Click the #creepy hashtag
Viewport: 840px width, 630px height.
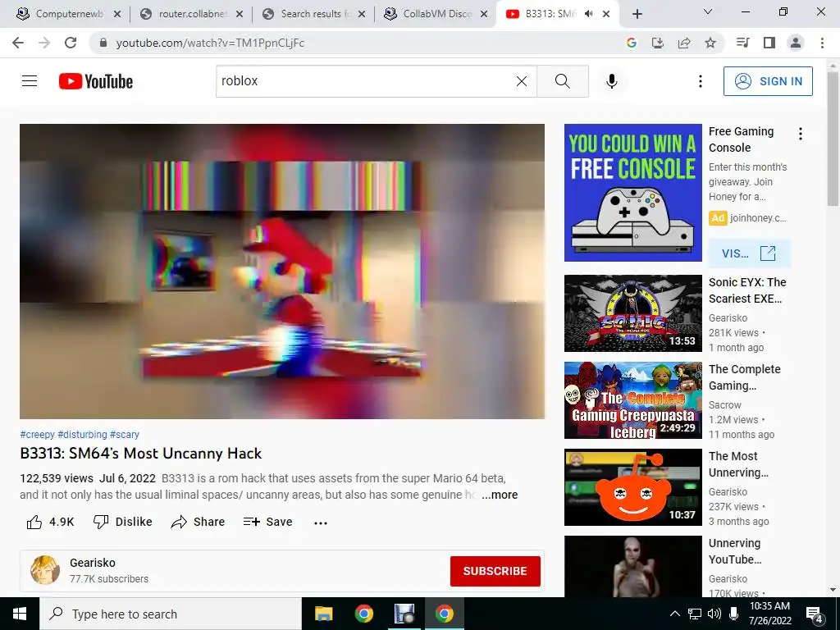coord(37,435)
